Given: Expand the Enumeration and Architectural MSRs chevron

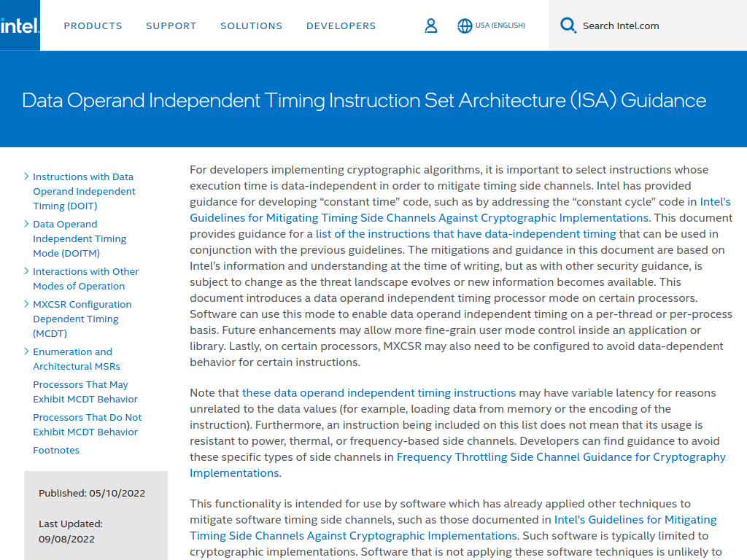Looking at the screenshot, I should click(27, 351).
